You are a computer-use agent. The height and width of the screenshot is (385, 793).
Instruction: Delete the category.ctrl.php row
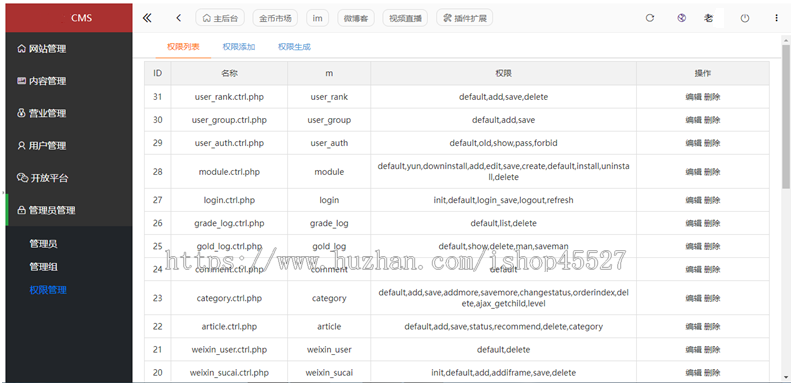point(712,298)
